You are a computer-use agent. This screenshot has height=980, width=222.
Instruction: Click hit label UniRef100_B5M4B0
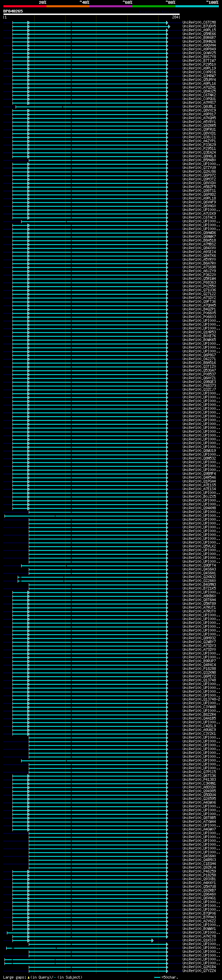[199, 160]
